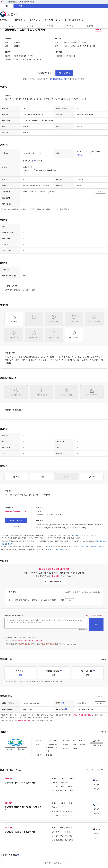The width and height of the screenshot is (108, 868).
Task: Expand the 출산휴가·육아휴직 menu
Action: (x=74, y=20)
